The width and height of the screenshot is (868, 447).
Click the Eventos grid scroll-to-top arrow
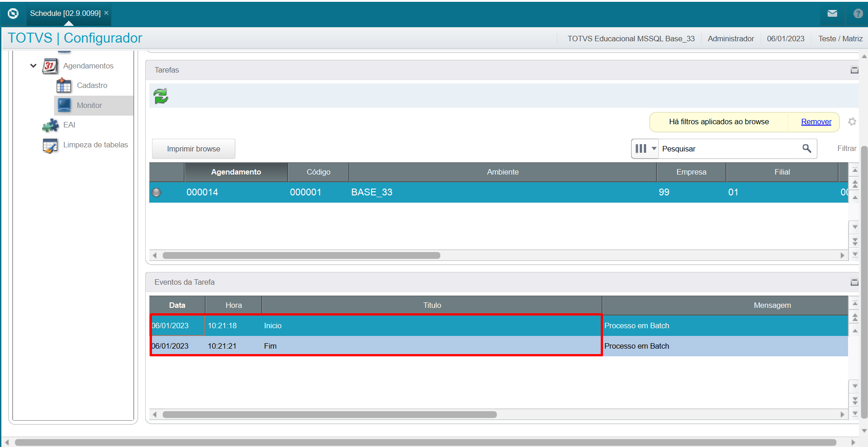coord(855,303)
